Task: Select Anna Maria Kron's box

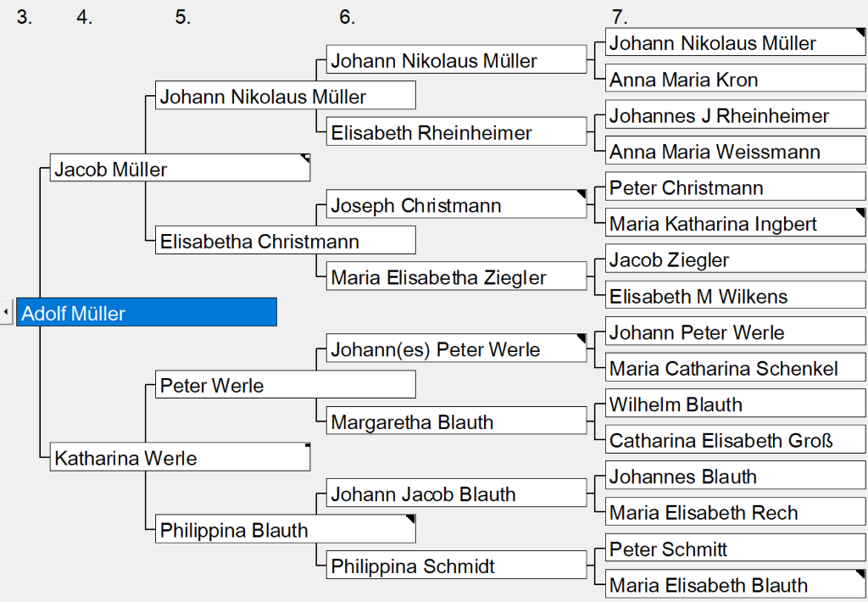Action: click(735, 78)
